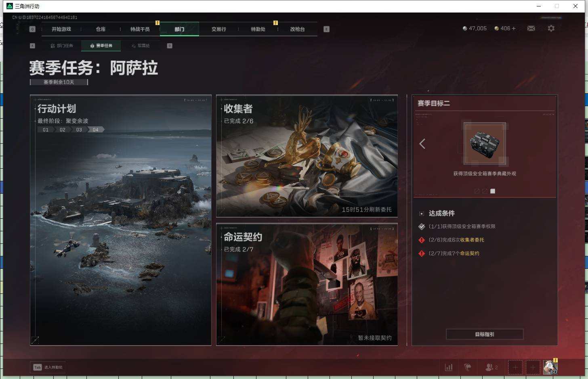Click the 进入特勤处 button

(x=48, y=367)
